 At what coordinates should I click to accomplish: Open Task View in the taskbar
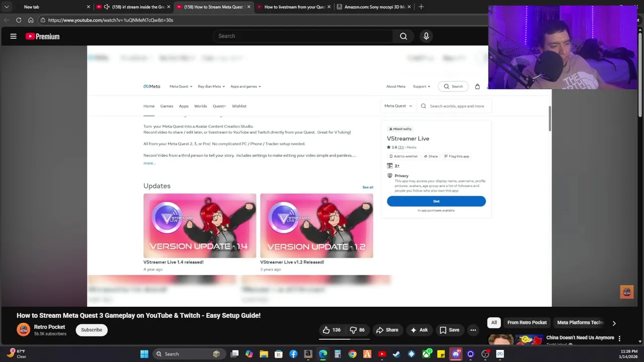234,354
